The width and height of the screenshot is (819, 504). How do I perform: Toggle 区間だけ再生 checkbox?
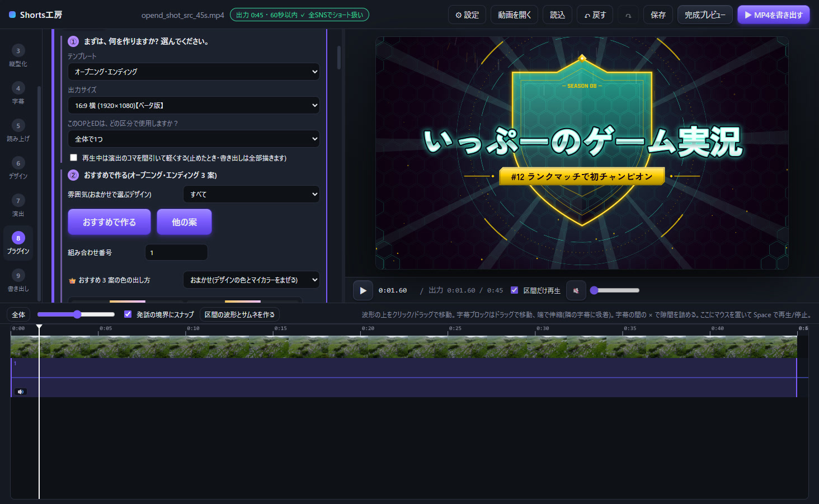click(x=514, y=290)
